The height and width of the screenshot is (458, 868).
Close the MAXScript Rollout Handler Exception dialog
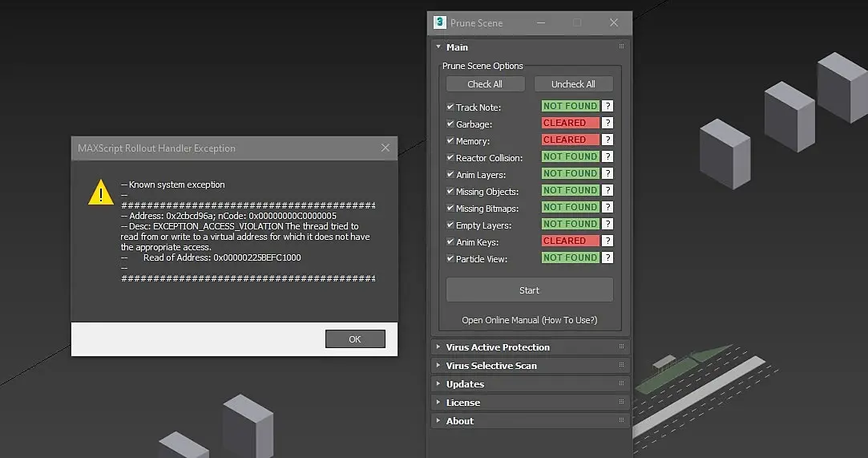[x=386, y=148]
